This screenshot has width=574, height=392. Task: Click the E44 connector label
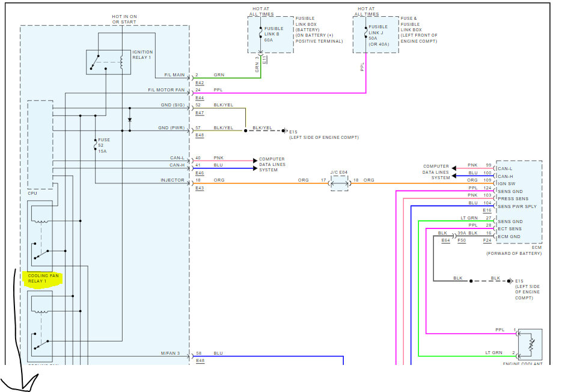pos(200,97)
